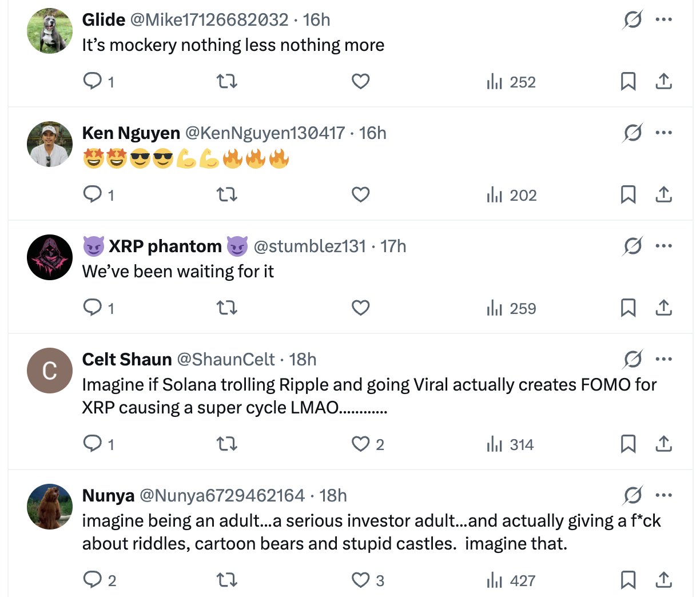Image resolution: width=700 pixels, height=597 pixels.
Task: Retweet Ken Nguyen's emoji post
Action: point(226,194)
